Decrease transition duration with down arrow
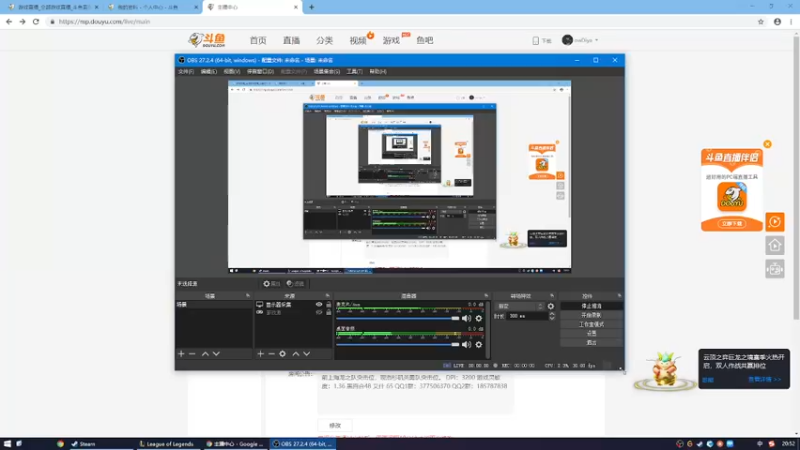The image size is (800, 450). 552,318
